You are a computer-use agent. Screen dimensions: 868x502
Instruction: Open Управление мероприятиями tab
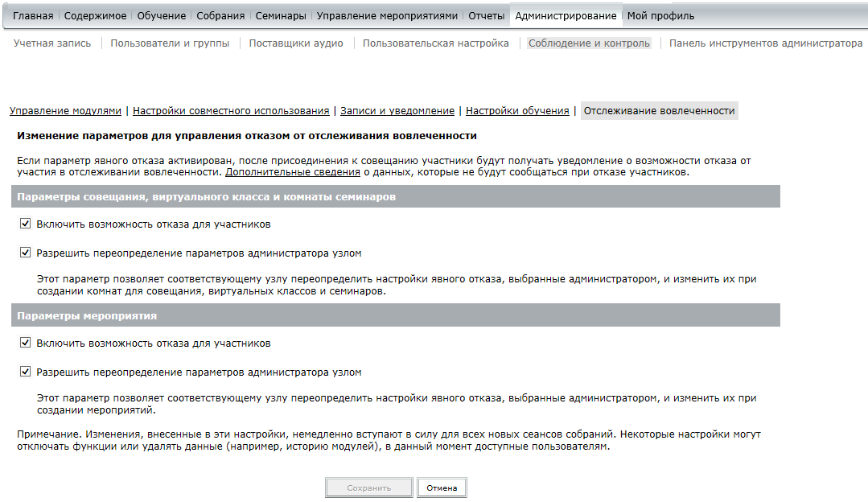point(387,16)
